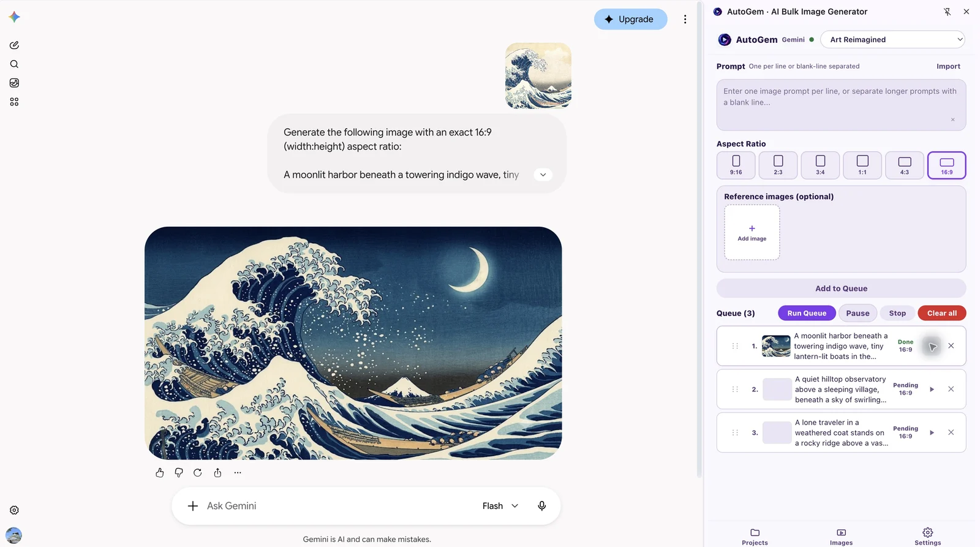Run queue item 2 with play icon
Image resolution: width=980 pixels, height=547 pixels.
click(932, 390)
